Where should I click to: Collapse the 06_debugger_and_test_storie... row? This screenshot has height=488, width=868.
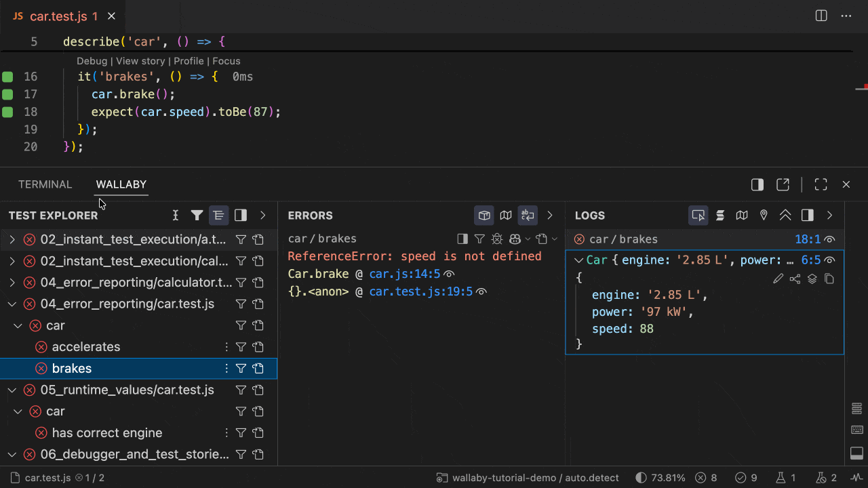12,454
